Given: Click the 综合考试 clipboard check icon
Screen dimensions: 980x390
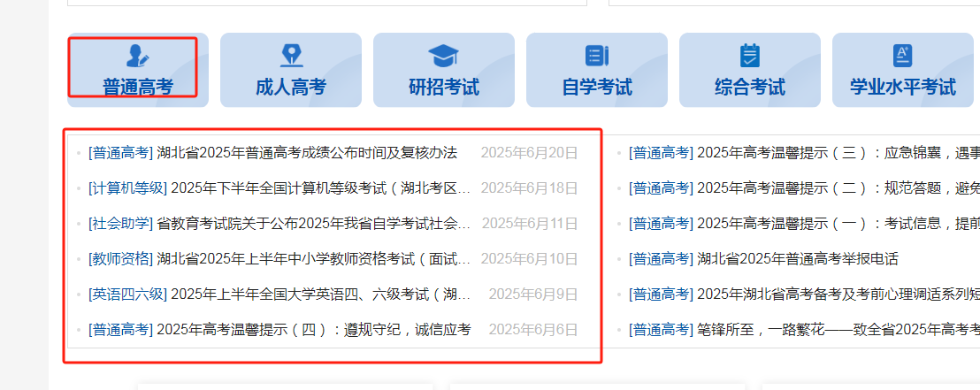Looking at the screenshot, I should (x=750, y=56).
